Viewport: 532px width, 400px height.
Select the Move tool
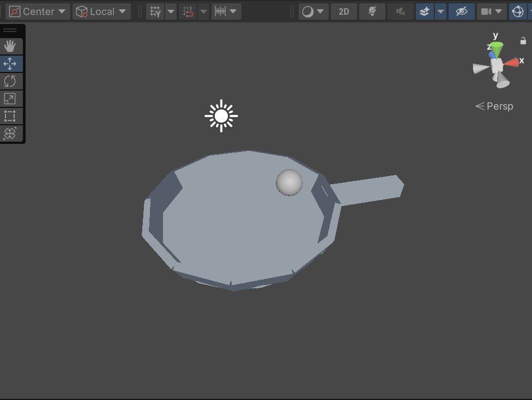click(x=10, y=64)
